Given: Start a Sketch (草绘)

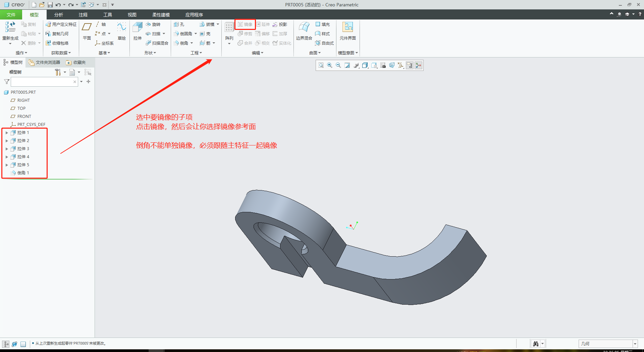Looking at the screenshot, I should pos(121,31).
